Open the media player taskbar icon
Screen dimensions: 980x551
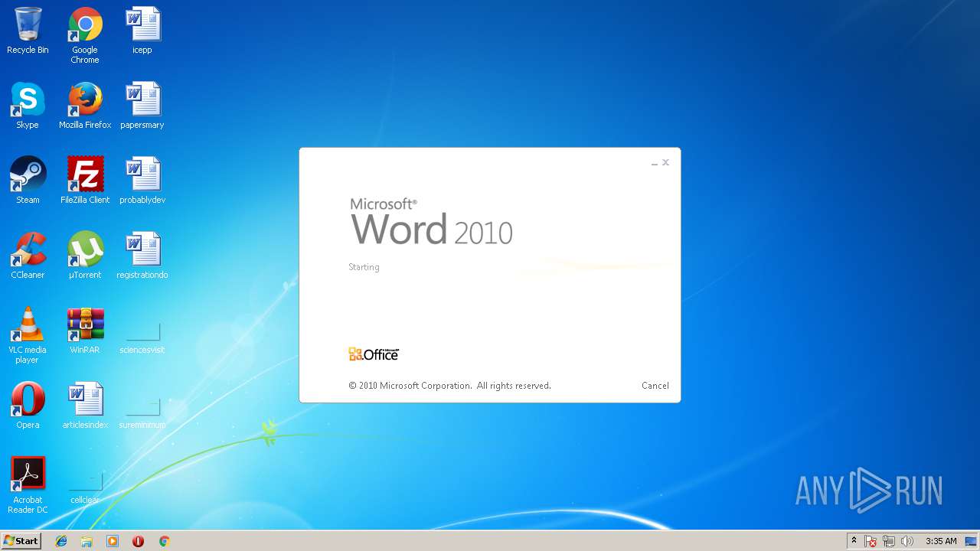[x=113, y=541]
